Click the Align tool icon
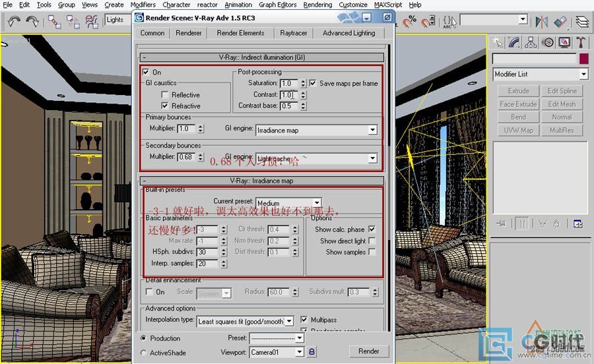This screenshot has width=594, height=364. (x=560, y=22)
